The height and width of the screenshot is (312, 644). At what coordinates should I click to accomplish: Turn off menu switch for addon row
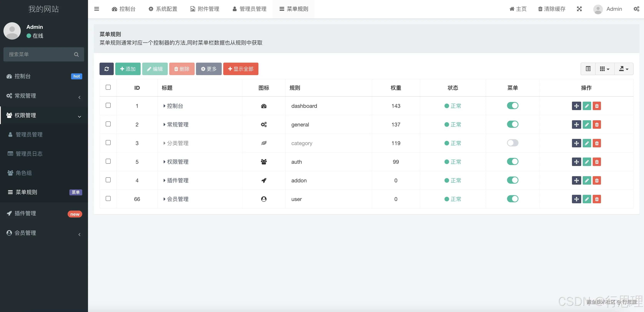pos(513,180)
